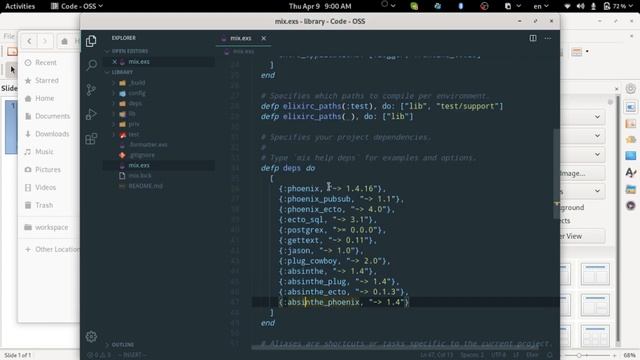The height and width of the screenshot is (360, 640).
Task: Select Recent in the file chooser sidebar
Action: coord(46,62)
